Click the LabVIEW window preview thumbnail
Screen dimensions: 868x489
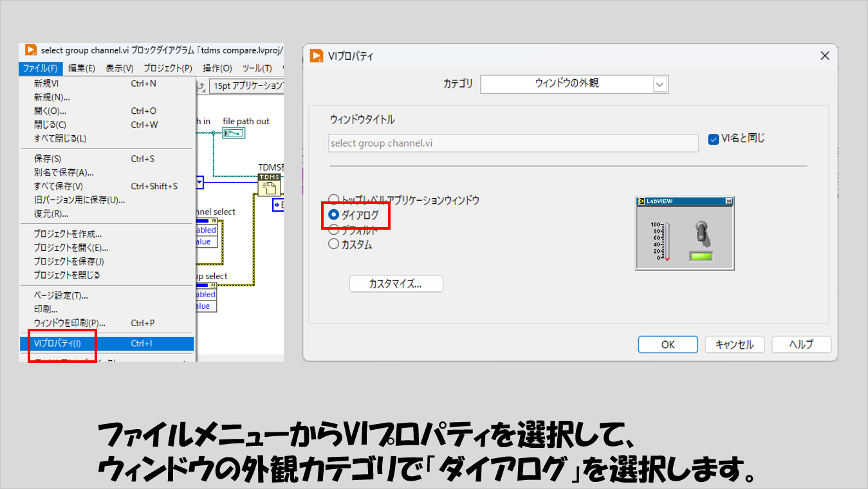(684, 233)
